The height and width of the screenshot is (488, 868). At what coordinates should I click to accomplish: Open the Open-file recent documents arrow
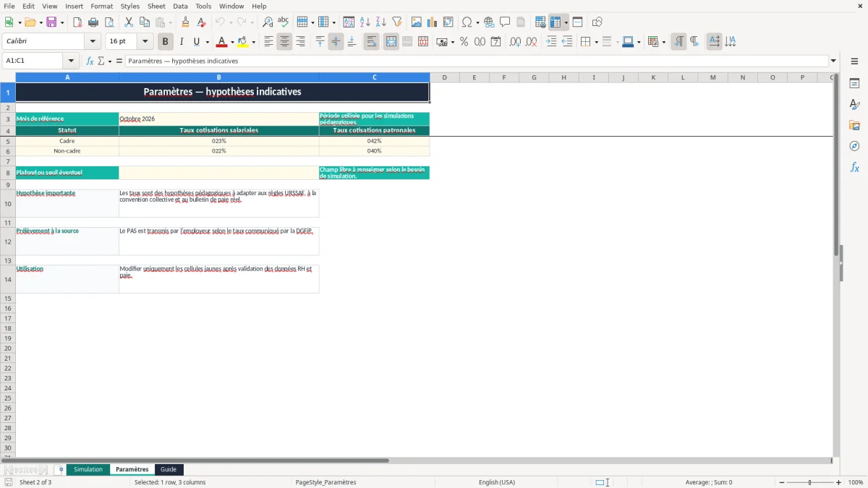coord(41,22)
